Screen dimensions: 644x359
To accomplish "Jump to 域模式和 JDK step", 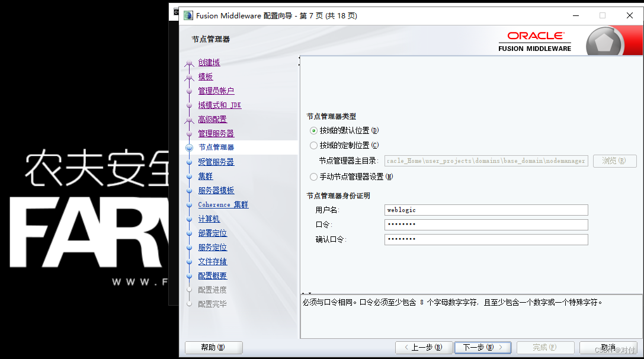I will click(x=220, y=105).
